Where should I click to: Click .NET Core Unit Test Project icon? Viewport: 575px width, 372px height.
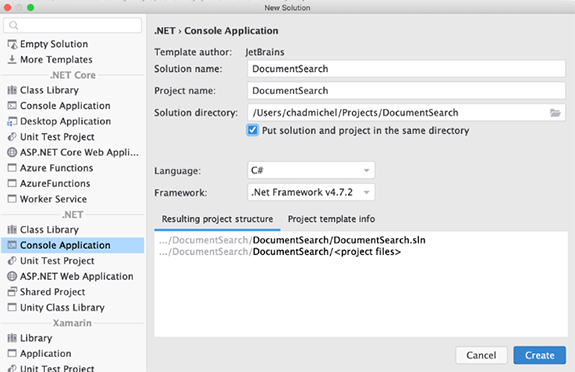coord(12,137)
